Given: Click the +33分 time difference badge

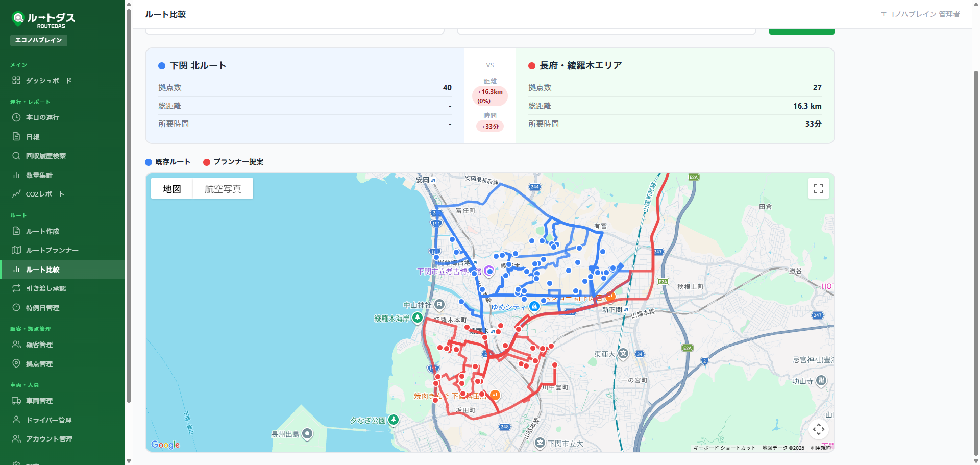Looking at the screenshot, I should click(490, 126).
